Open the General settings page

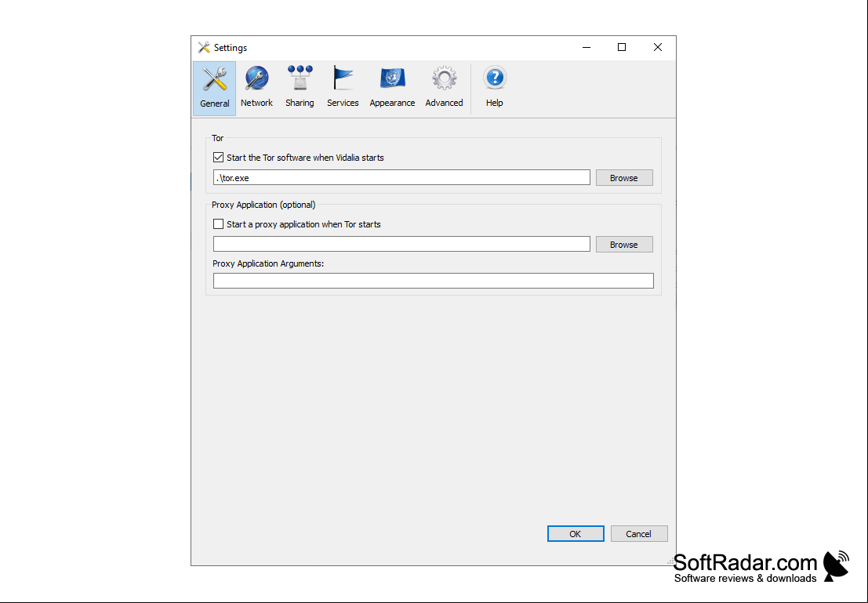coord(214,89)
